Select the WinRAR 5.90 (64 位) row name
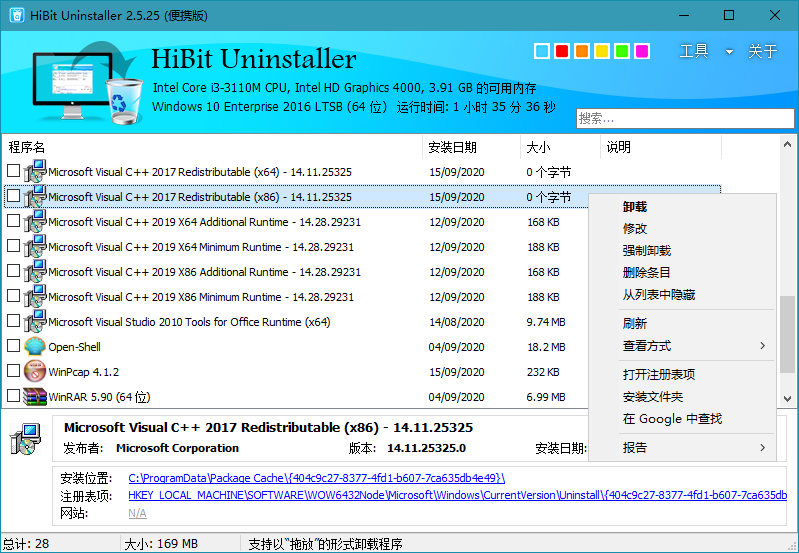The width and height of the screenshot is (799, 553). (99, 397)
